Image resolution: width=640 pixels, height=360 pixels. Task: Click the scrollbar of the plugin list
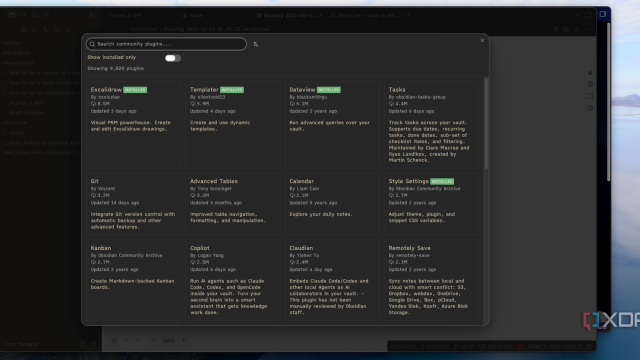click(486, 122)
